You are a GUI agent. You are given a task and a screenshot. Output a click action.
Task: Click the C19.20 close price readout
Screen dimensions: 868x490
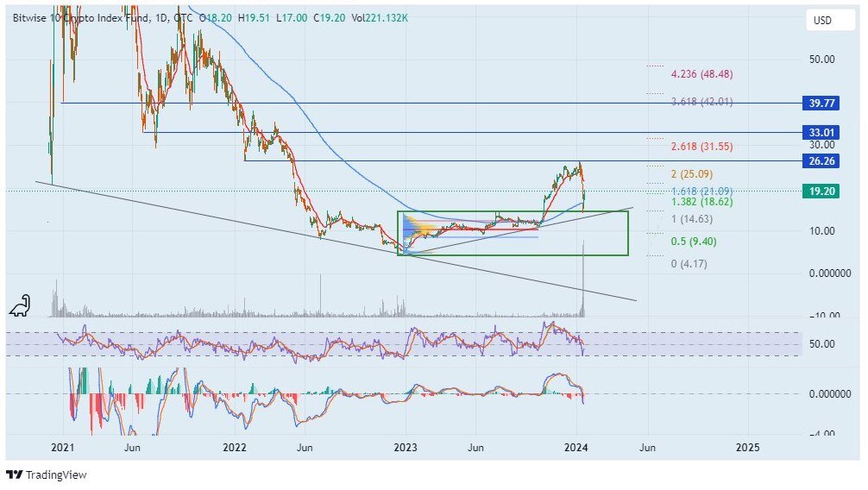(329, 18)
